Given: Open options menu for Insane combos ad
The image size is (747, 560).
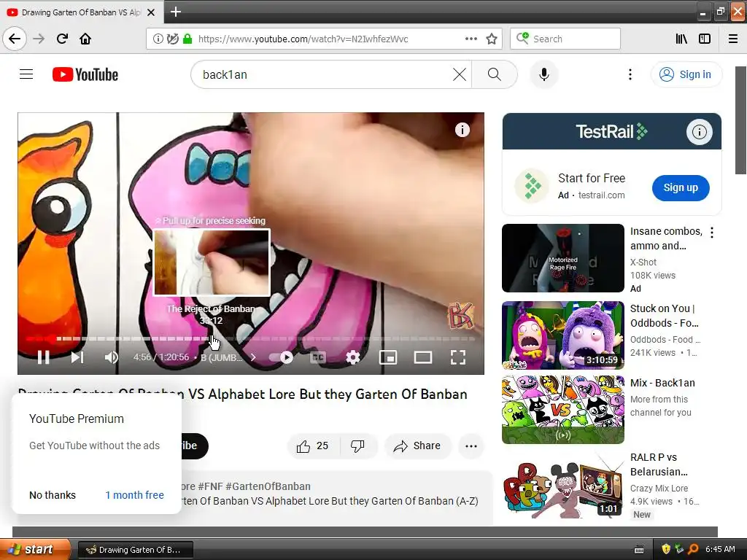Looking at the screenshot, I should [712, 233].
